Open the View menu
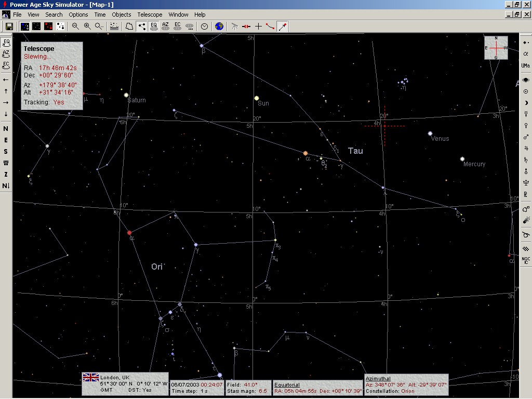This screenshot has height=399, width=532. coord(33,15)
